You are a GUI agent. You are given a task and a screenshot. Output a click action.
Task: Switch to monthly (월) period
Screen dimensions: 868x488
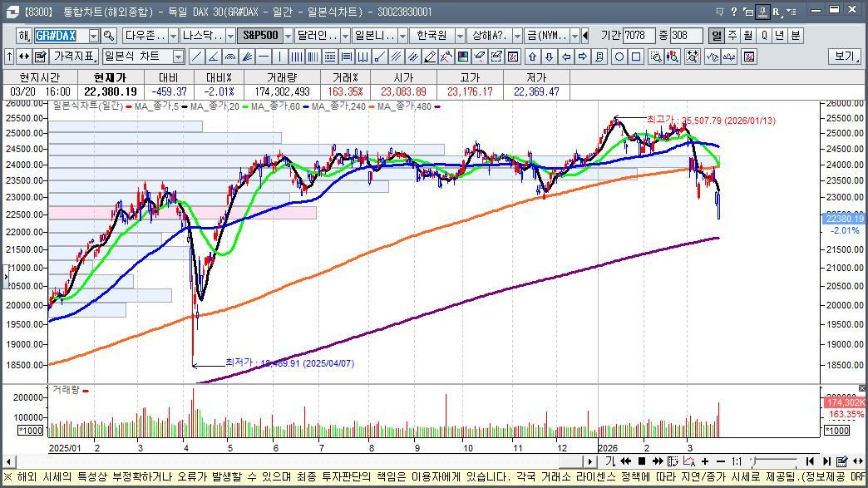point(748,36)
